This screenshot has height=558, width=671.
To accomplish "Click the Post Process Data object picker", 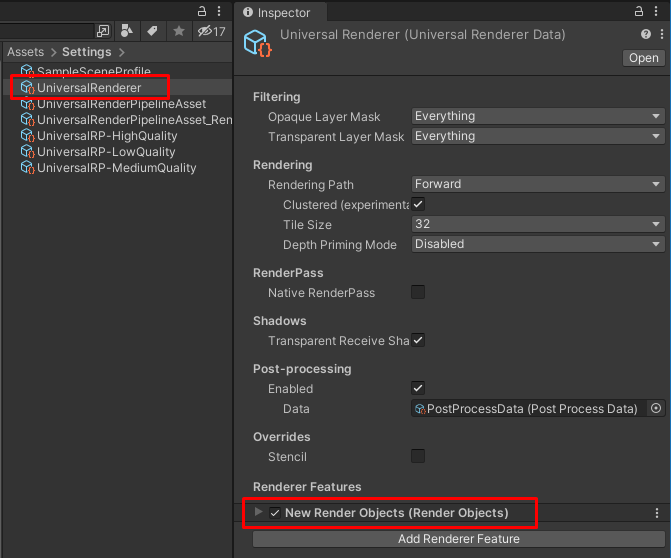I will 656,409.
